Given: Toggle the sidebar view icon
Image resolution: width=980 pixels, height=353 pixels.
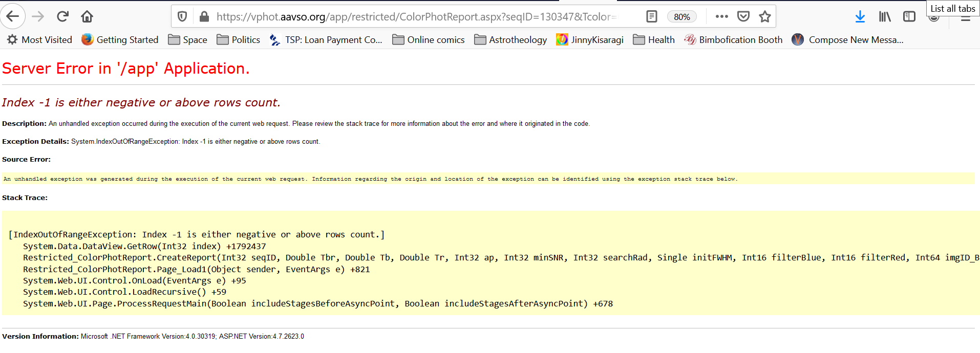Looking at the screenshot, I should click(909, 16).
